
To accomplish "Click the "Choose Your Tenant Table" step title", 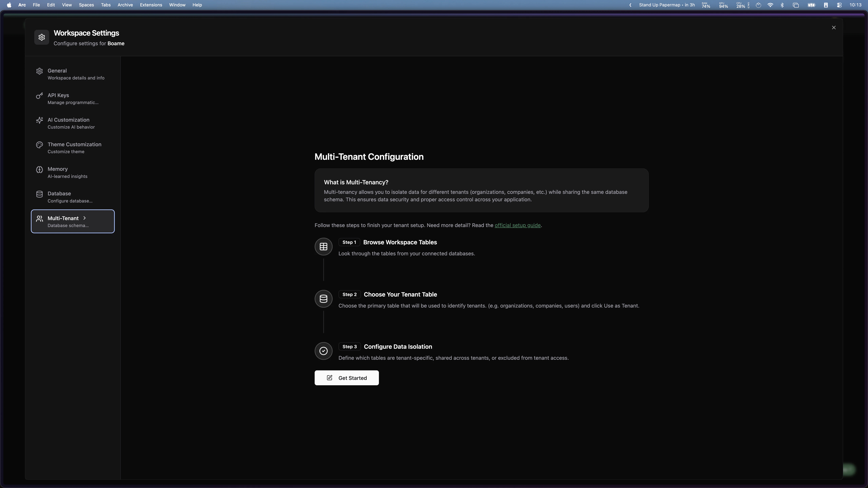I will tap(400, 295).
